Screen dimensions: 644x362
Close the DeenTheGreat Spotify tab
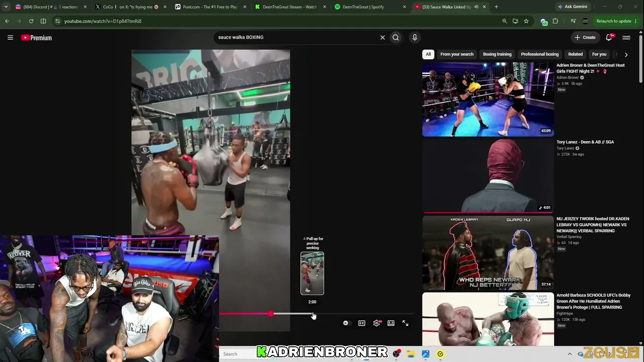[405, 7]
